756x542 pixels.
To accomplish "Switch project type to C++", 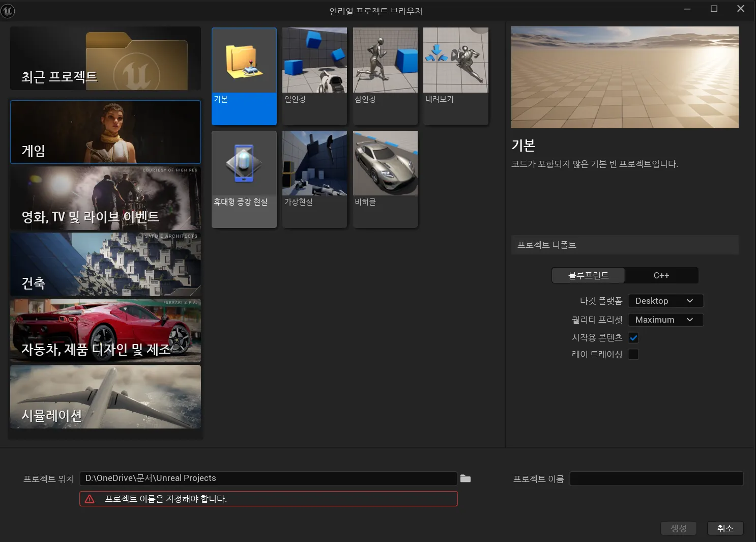I will [661, 275].
